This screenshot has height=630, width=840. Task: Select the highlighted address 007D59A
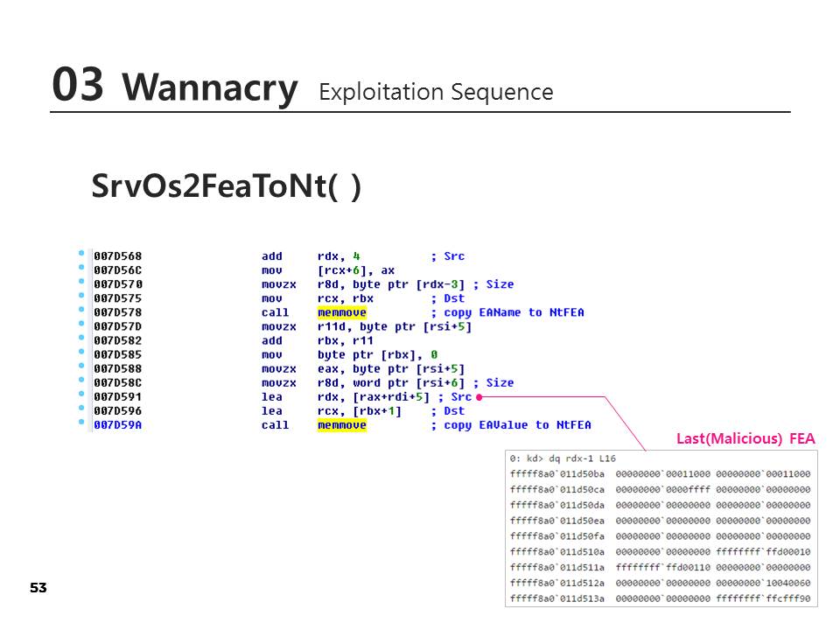tap(117, 425)
